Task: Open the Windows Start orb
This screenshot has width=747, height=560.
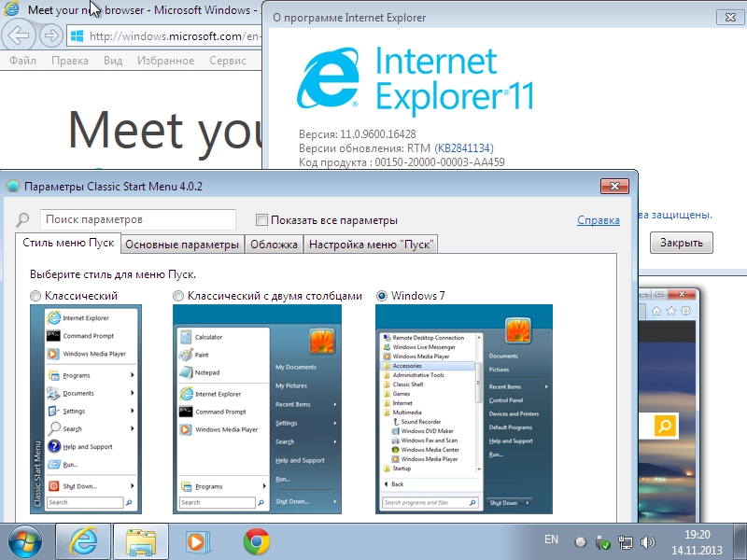Action: pyautogui.click(x=24, y=542)
